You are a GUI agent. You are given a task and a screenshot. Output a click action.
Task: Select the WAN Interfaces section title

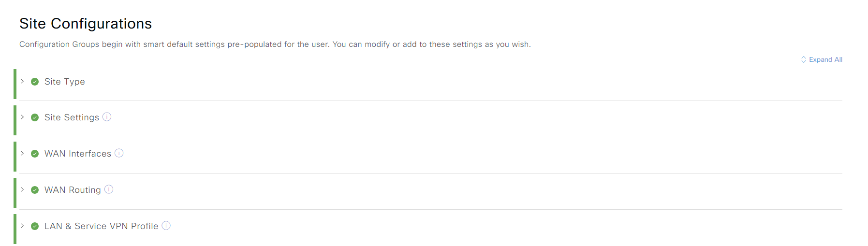[78, 154]
